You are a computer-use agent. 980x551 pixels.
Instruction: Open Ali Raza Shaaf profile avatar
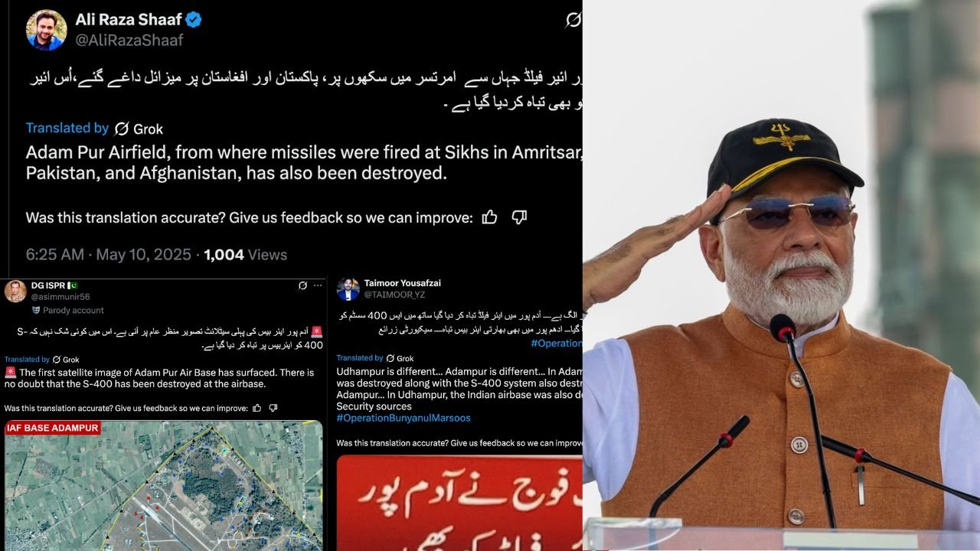pyautogui.click(x=46, y=30)
